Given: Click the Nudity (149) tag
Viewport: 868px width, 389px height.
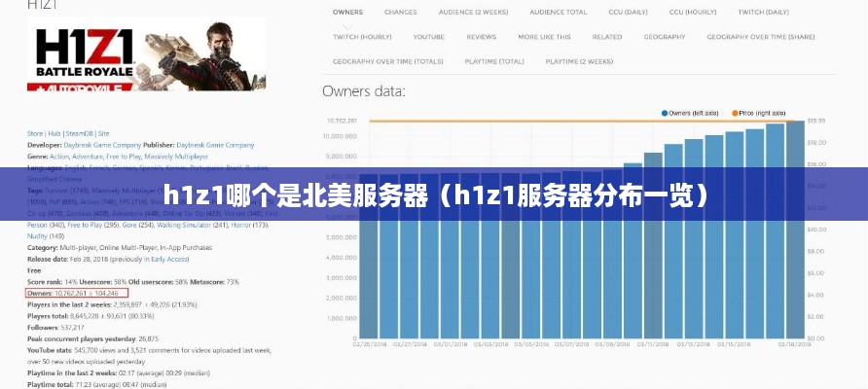Looking at the screenshot, I should (46, 236).
